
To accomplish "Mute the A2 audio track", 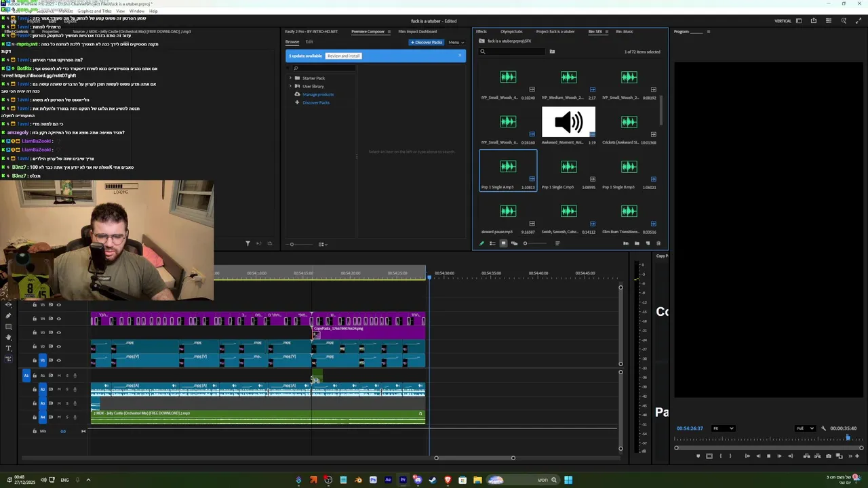I will coord(59,389).
